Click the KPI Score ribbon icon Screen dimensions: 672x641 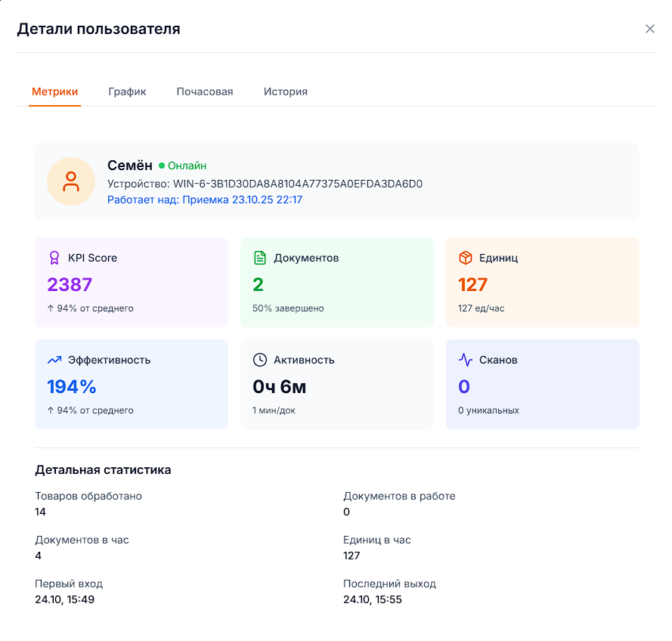click(53, 258)
